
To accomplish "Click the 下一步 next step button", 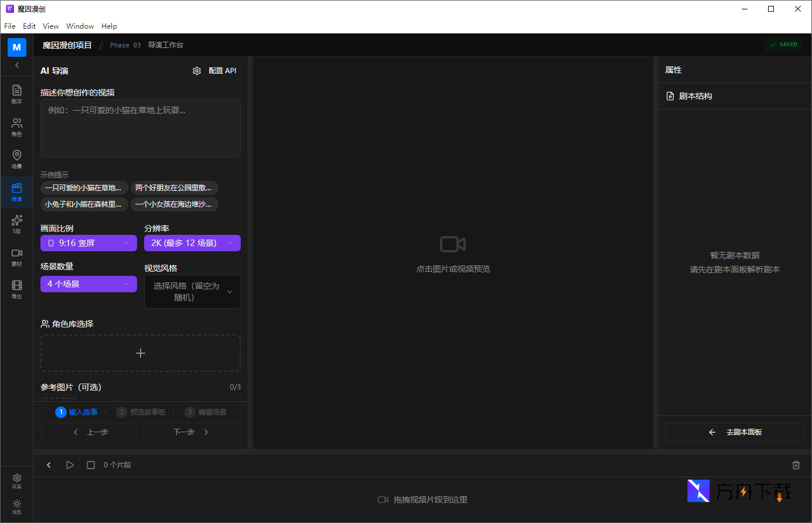I will 192,432.
